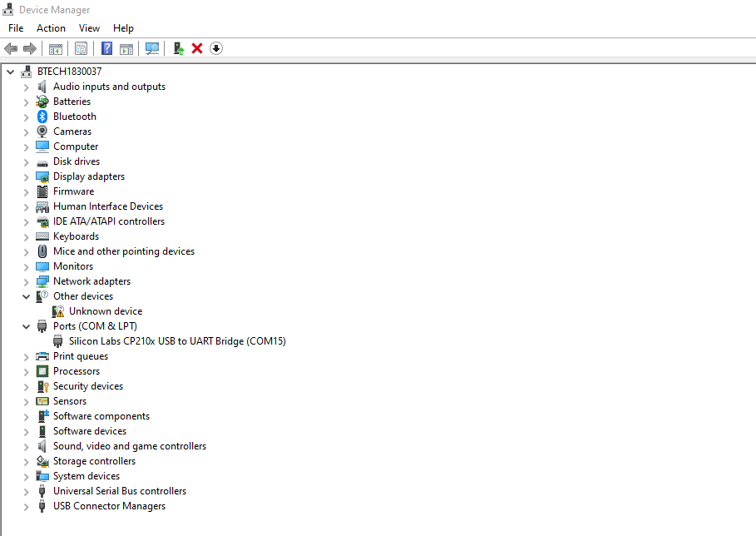Click the Update device driver icon
Viewport: 756px width, 536px height.
coord(178,48)
